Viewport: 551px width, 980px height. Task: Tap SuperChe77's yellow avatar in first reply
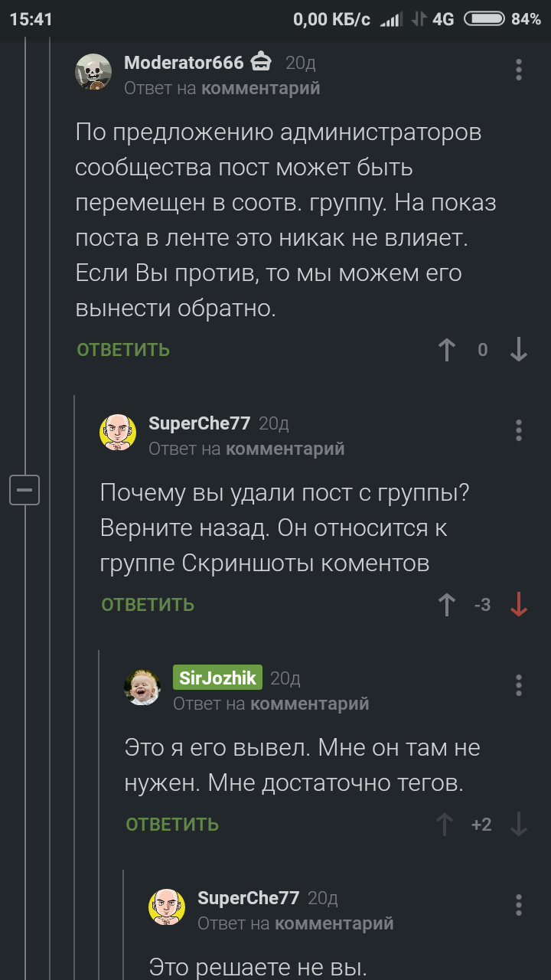tap(118, 433)
